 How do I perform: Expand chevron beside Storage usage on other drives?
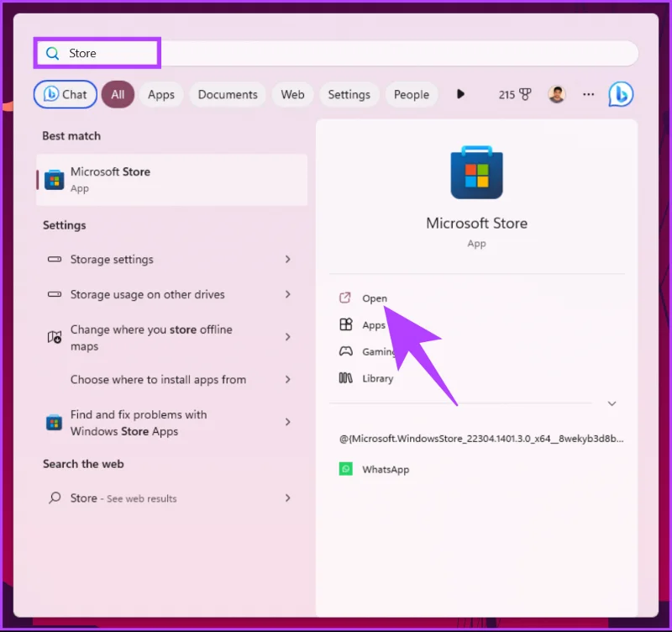[x=287, y=294]
